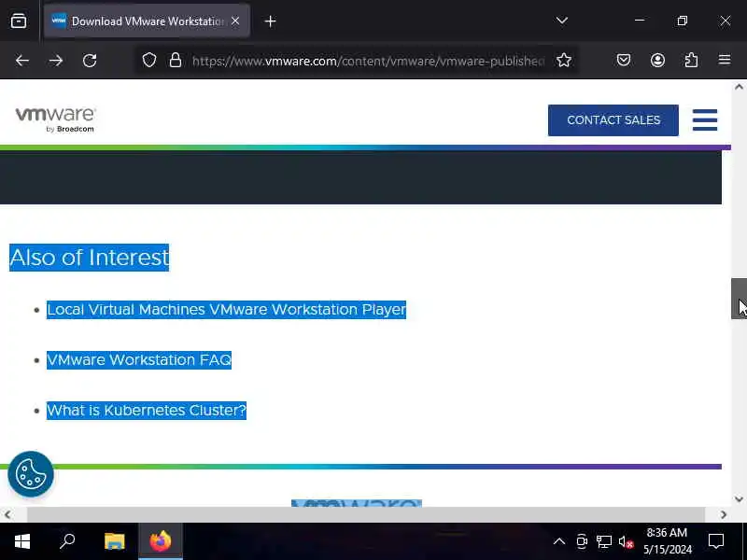Click the vertical scrollbar thumb
Viewport: 747px width, 560px height.
(x=739, y=299)
